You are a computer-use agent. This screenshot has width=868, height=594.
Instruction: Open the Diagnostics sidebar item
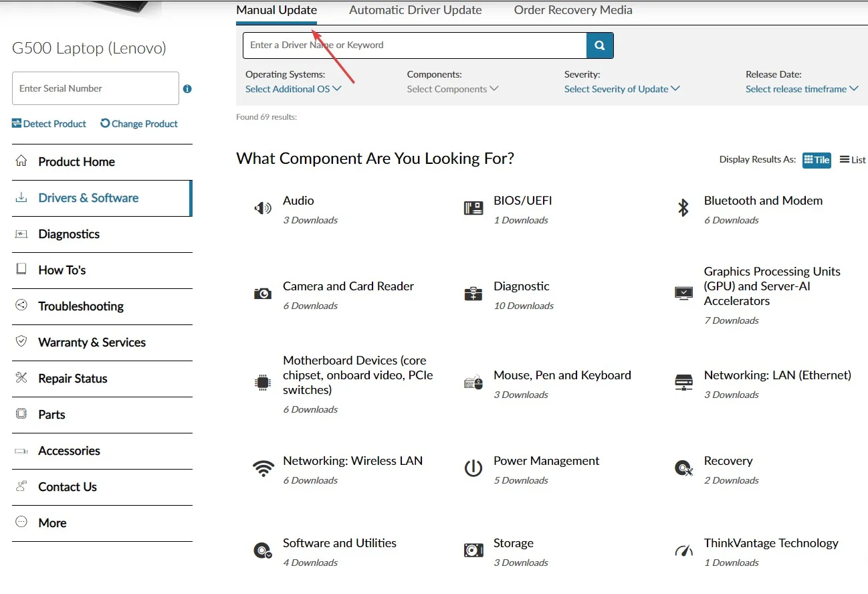(102, 234)
